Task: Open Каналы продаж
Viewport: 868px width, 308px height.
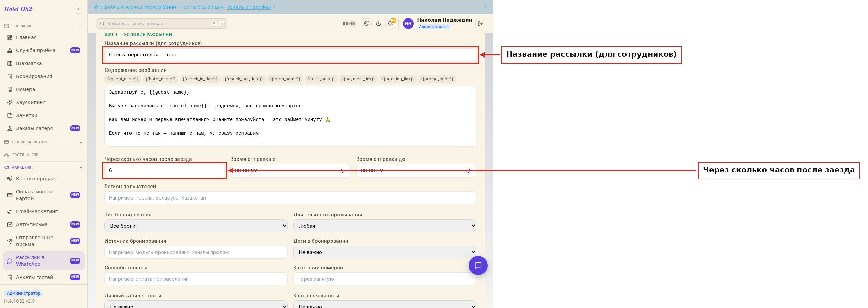Action: pos(44,179)
